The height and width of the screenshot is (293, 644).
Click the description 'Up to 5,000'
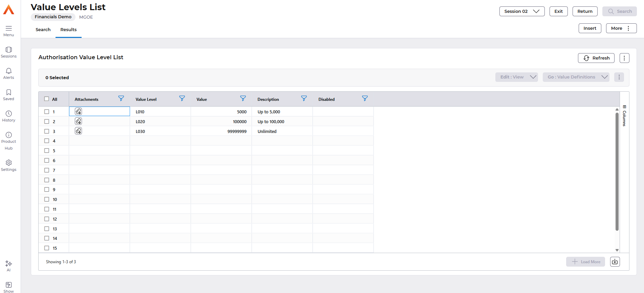point(269,112)
